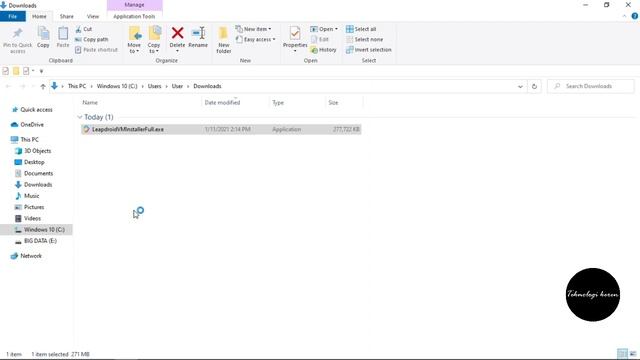
Task: Expand the address bar history dropdown
Action: tap(520, 86)
